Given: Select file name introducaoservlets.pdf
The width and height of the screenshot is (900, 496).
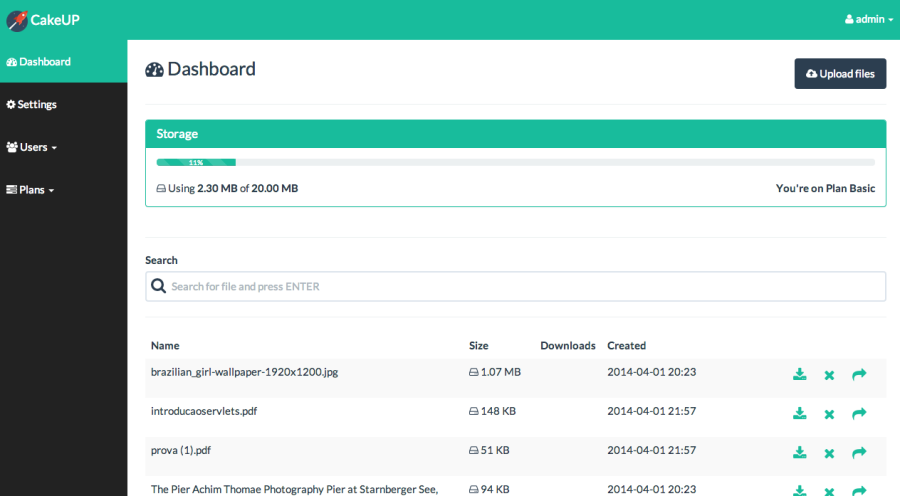Looking at the screenshot, I should point(204,411).
